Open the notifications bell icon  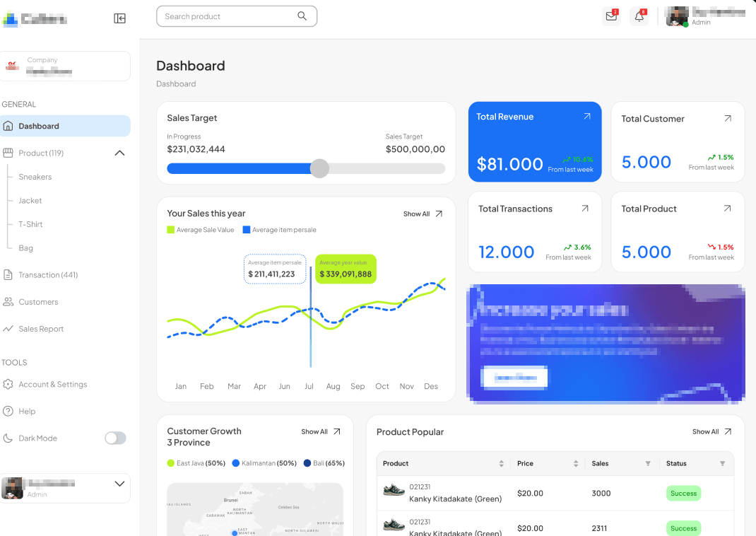[639, 16]
